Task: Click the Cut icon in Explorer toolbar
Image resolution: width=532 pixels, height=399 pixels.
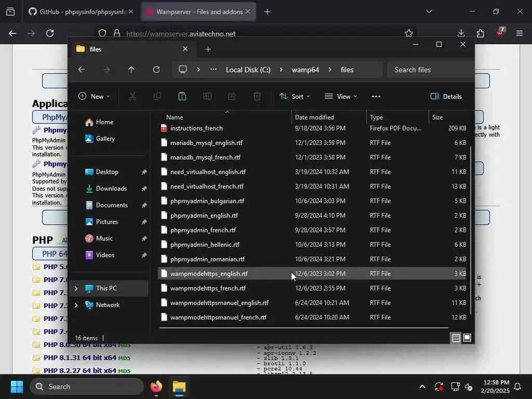Action: coord(132,96)
